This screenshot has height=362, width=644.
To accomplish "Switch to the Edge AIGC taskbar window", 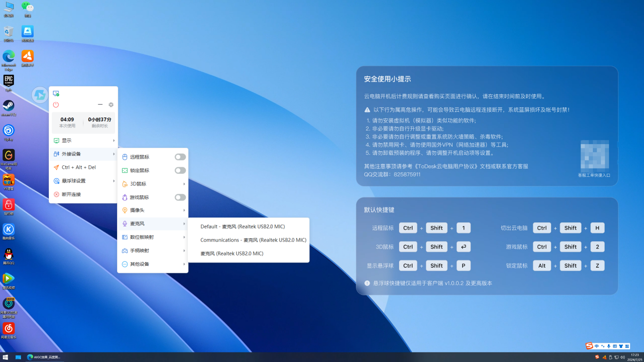I will pos(44,357).
